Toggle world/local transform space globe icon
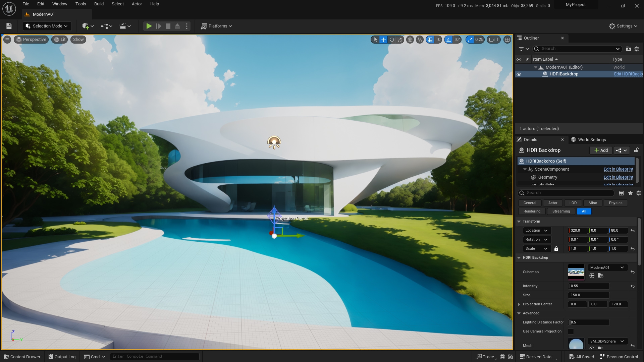 [x=411, y=40]
